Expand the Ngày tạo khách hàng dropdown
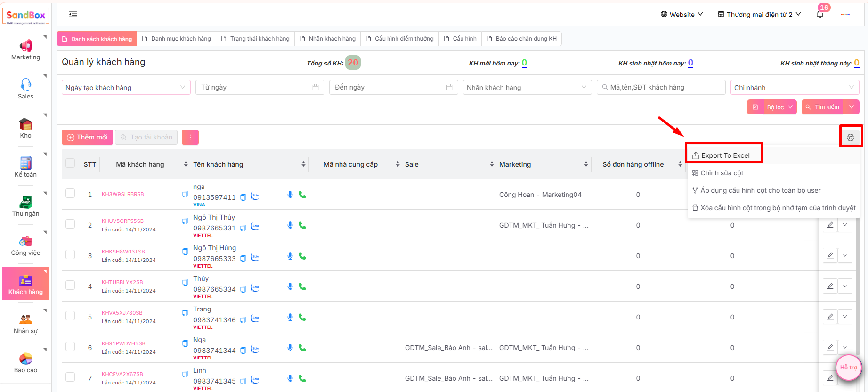 pyautogui.click(x=126, y=88)
